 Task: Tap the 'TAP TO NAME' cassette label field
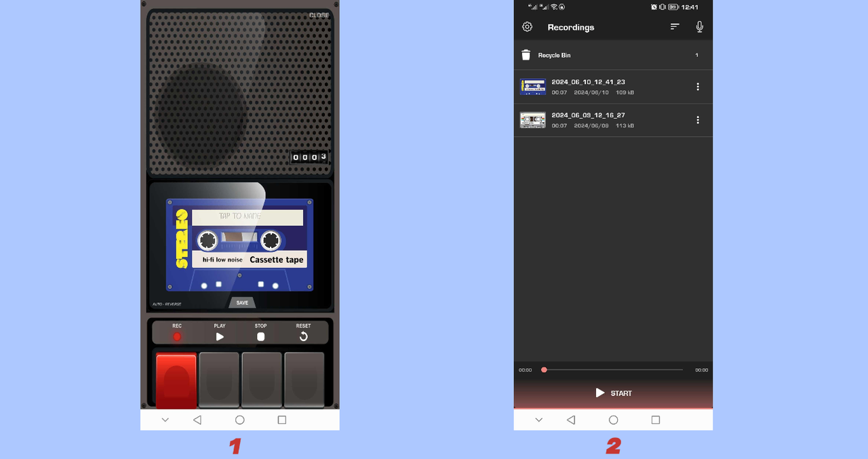tap(247, 217)
